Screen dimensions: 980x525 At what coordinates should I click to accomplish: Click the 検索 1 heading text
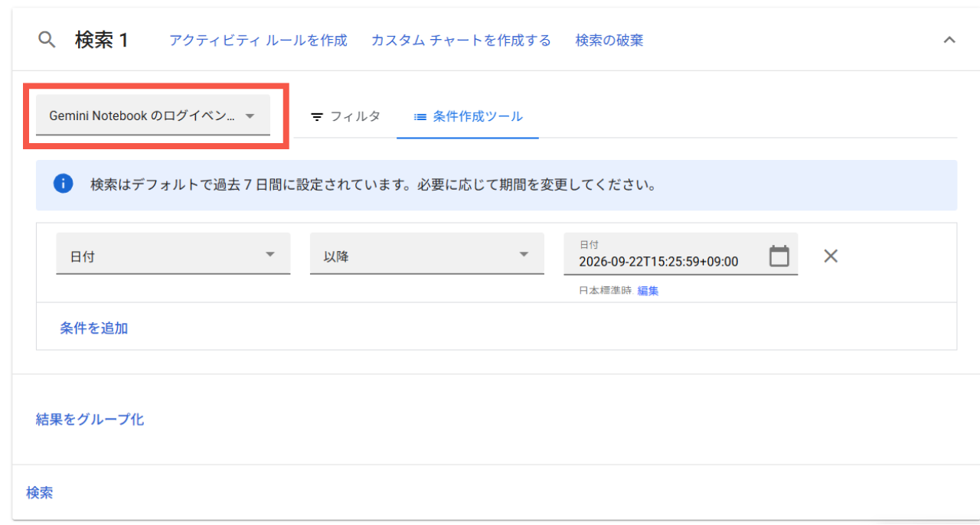[x=102, y=41]
